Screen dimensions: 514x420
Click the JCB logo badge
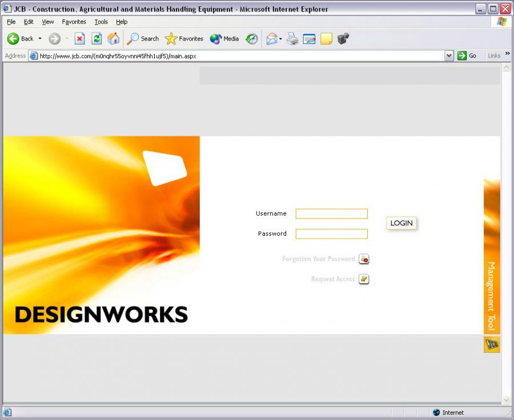pyautogui.click(x=492, y=344)
